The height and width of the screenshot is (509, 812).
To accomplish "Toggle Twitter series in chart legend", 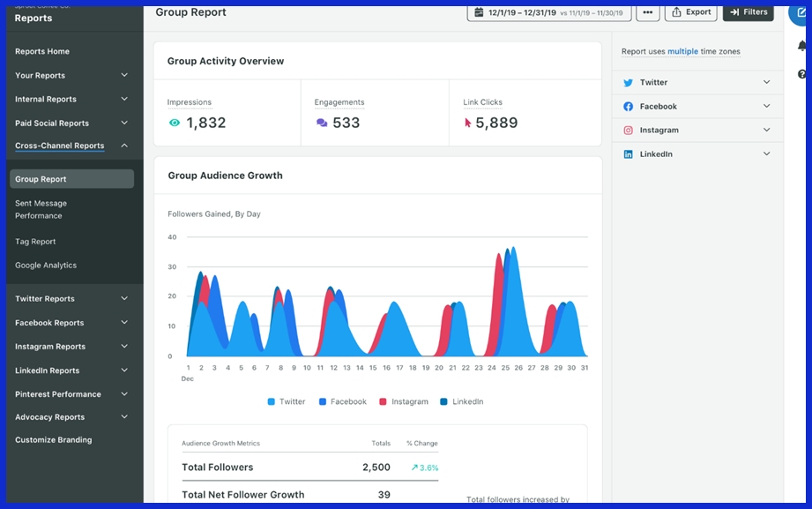I will [287, 401].
